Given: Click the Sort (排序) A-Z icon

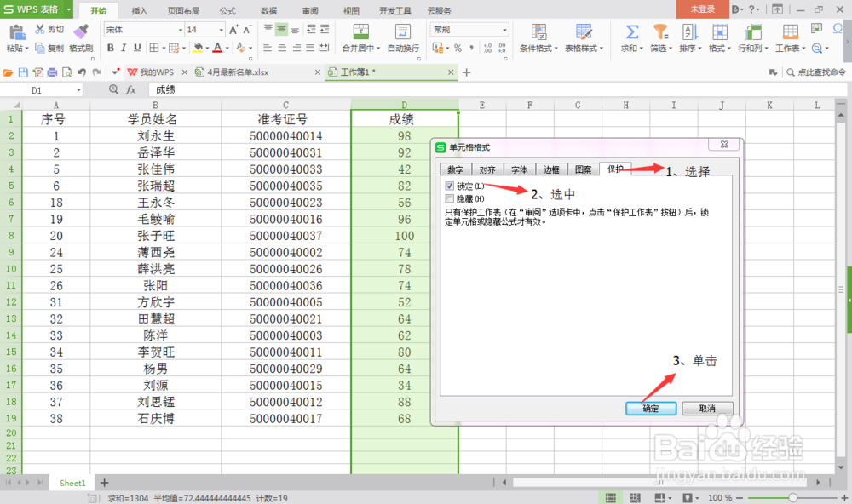Looking at the screenshot, I should (x=689, y=31).
